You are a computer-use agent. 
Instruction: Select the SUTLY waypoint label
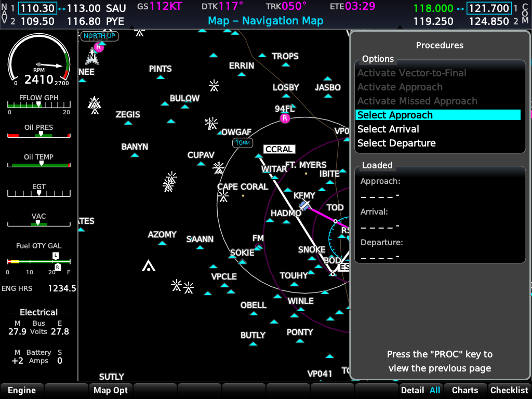[x=111, y=377]
